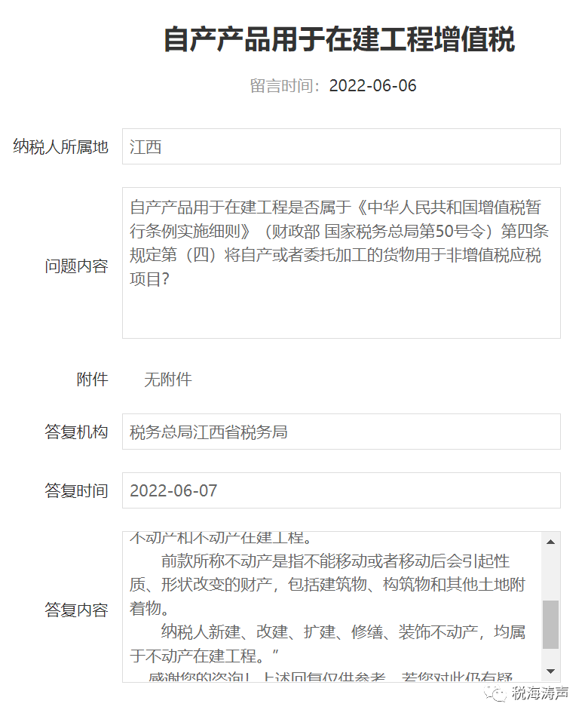The width and height of the screenshot is (588, 719).
Task: Click the scroll-down arrow in reply content box
Action: 550,671
